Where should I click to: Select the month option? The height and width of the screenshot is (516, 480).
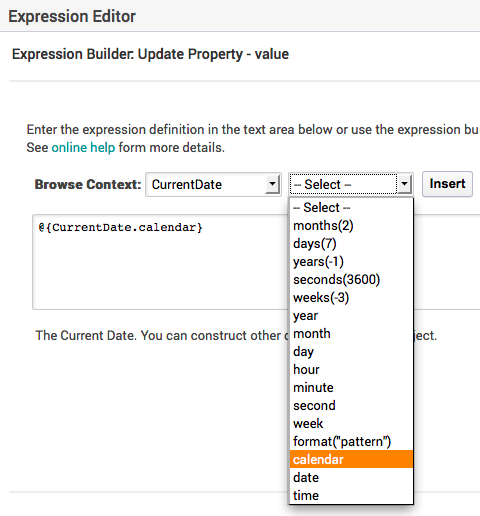point(351,334)
